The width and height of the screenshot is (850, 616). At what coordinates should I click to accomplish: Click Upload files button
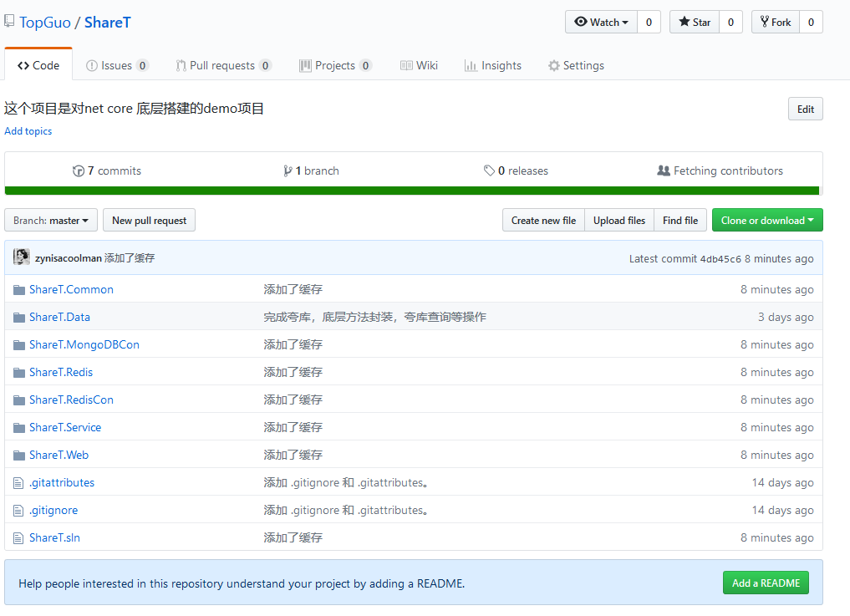click(619, 220)
